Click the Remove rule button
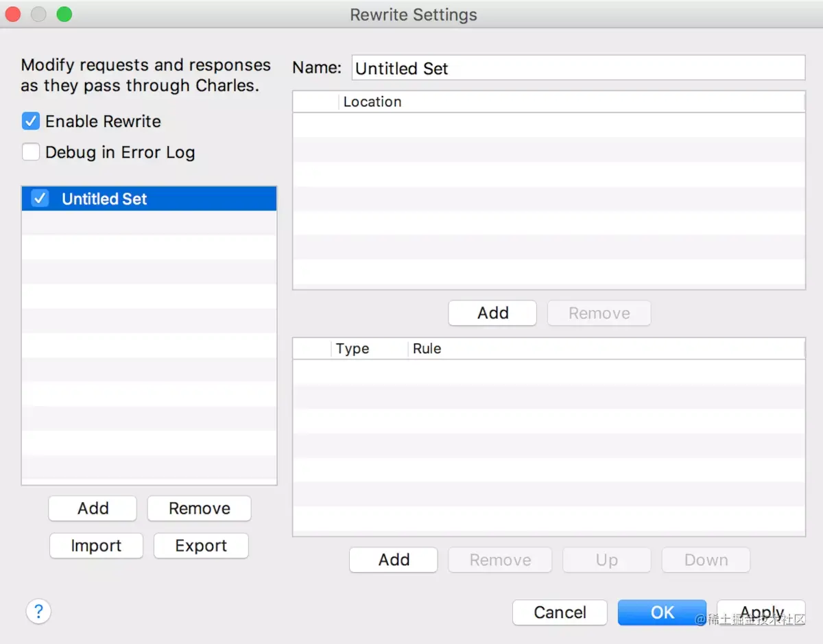823x644 pixels. tap(500, 560)
